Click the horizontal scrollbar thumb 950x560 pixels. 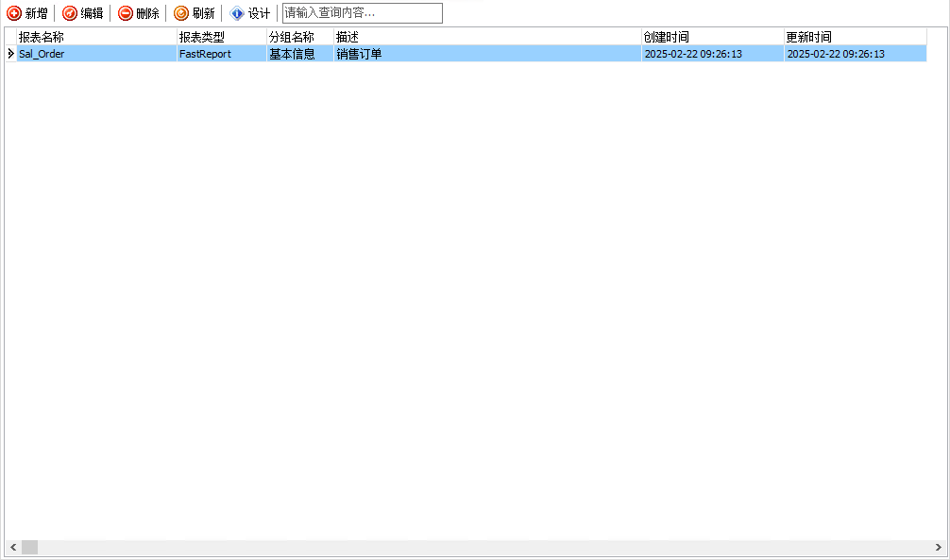29,548
